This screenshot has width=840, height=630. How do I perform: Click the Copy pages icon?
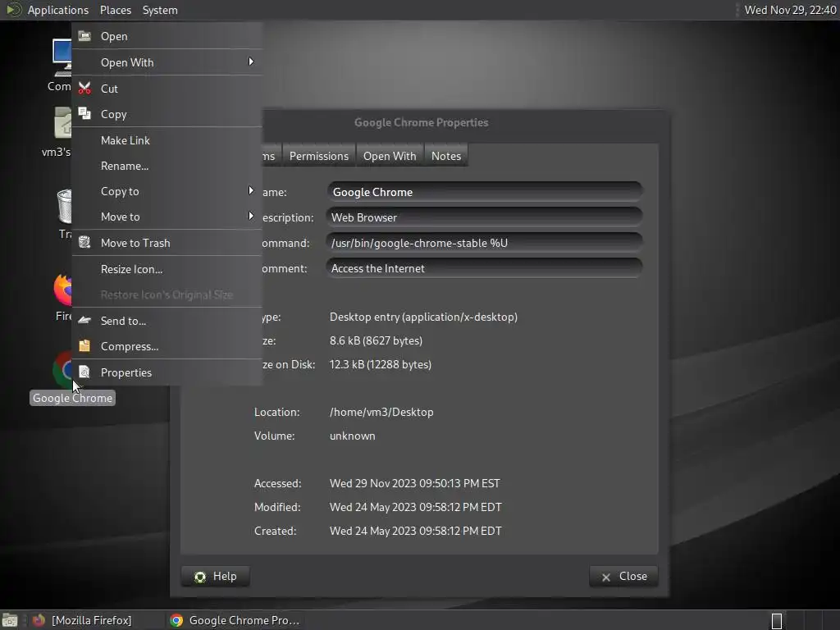pos(84,113)
